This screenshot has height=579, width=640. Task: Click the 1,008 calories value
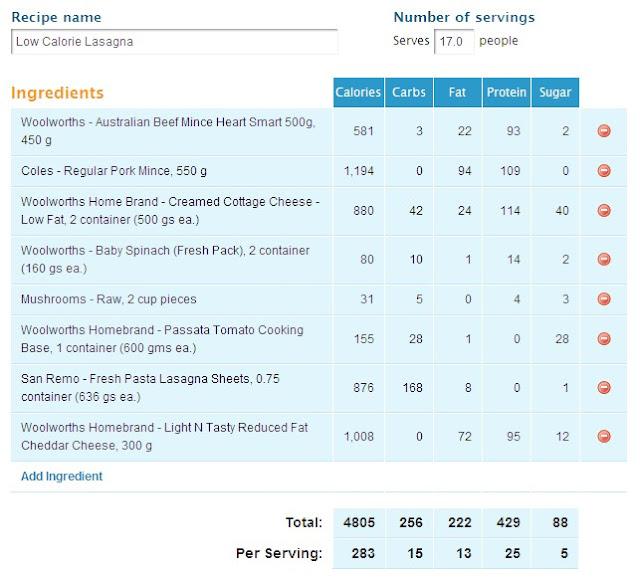[x=359, y=436]
